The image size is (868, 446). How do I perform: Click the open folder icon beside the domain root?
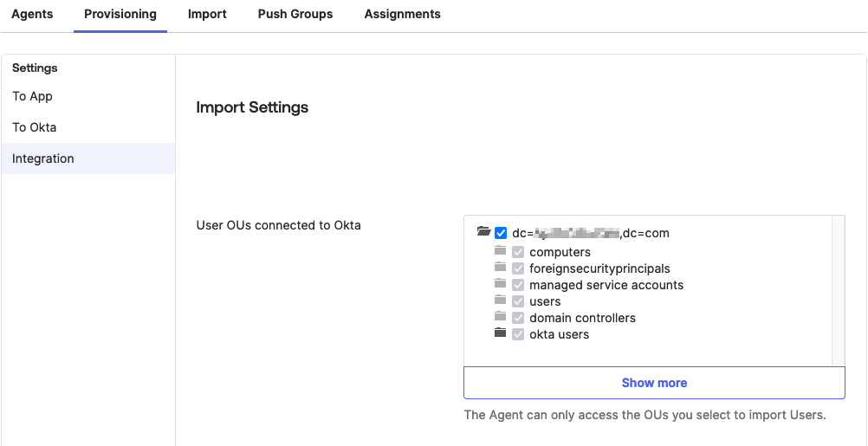coord(483,232)
